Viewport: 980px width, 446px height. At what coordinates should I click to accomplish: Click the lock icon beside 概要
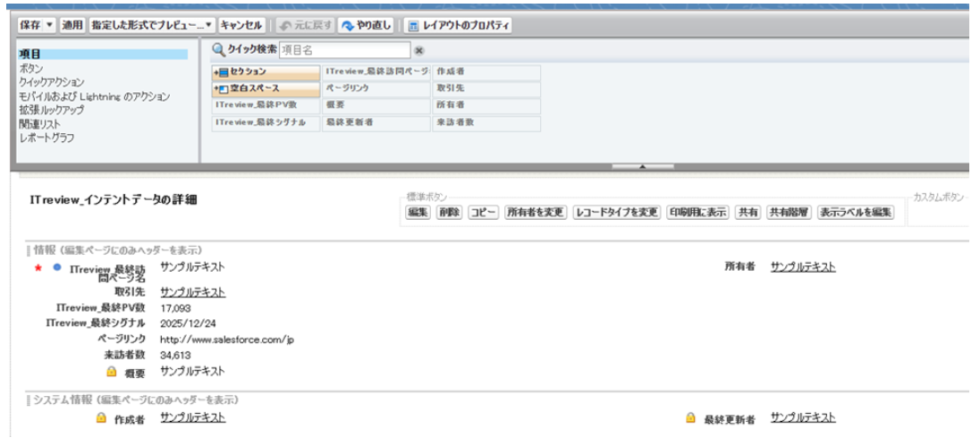pyautogui.click(x=112, y=372)
